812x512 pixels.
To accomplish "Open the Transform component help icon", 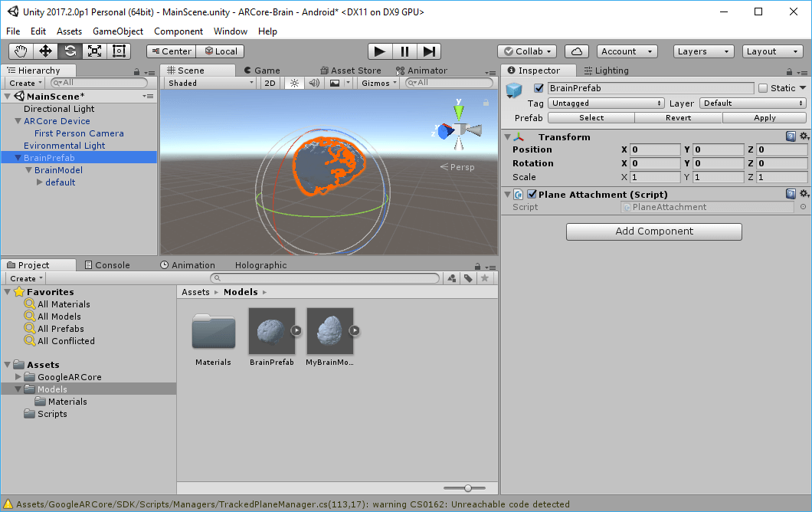I will (791, 136).
